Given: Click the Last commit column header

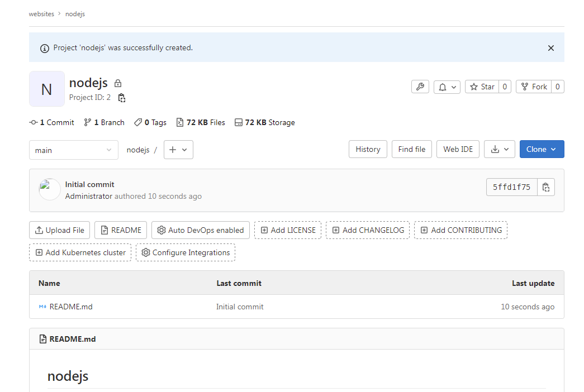Looking at the screenshot, I should click(239, 283).
